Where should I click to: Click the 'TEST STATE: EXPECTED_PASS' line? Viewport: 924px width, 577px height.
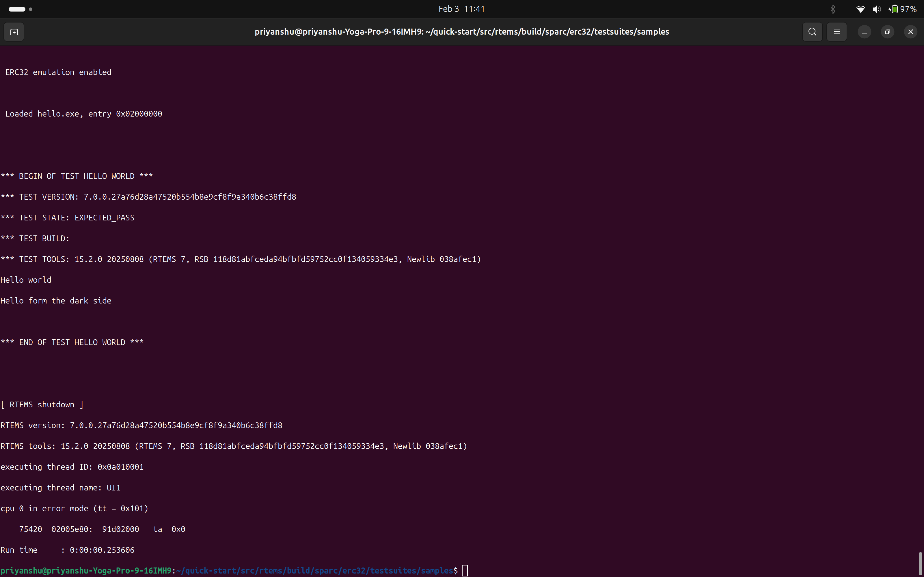pos(68,218)
